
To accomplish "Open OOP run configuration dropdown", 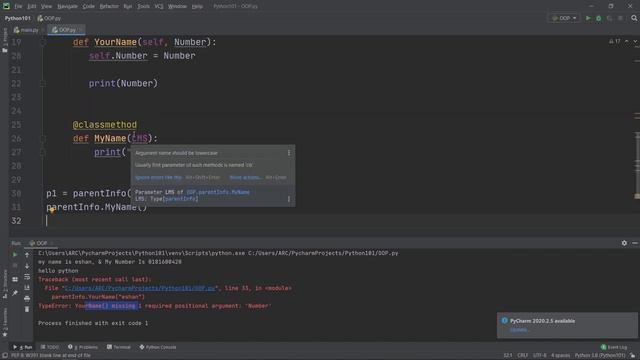I will point(564,18).
